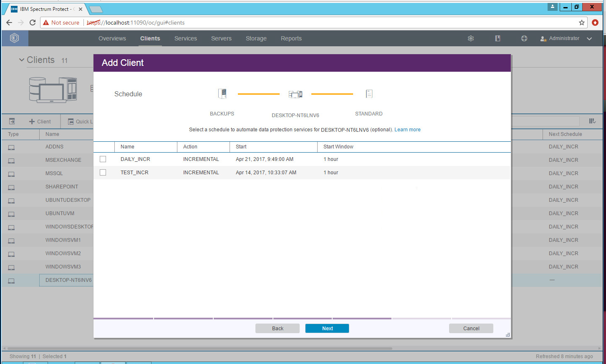Expand the Administrator user dropdown
606x364 pixels.
pos(589,38)
